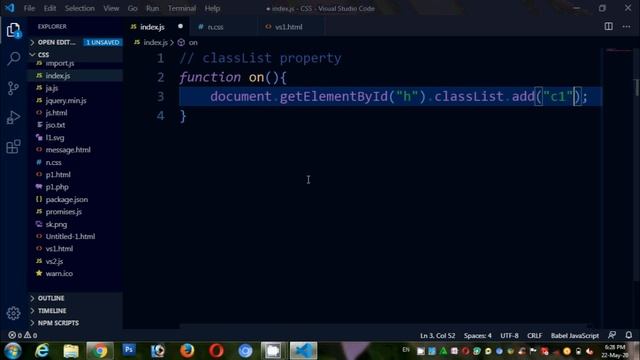Click the 1 UNSAVED badge
Image resolution: width=640 pixels, height=360 pixels.
[102, 42]
